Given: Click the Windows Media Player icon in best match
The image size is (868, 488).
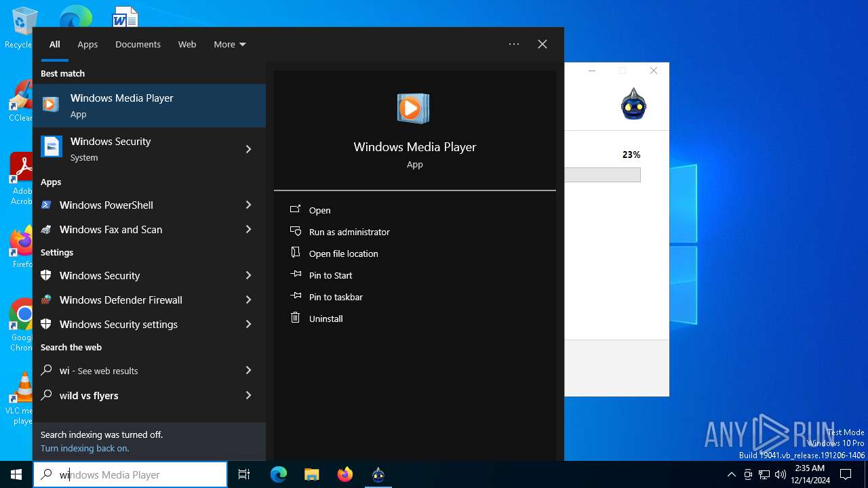Looking at the screenshot, I should pyautogui.click(x=51, y=104).
